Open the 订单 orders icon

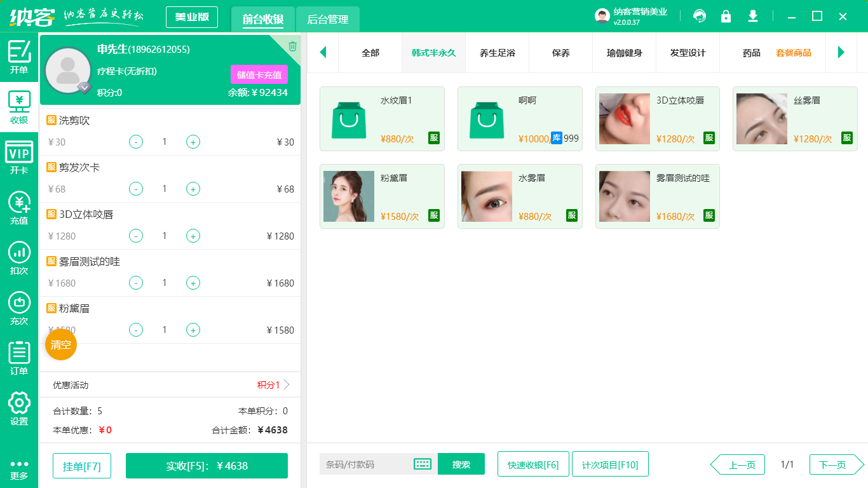click(x=19, y=358)
